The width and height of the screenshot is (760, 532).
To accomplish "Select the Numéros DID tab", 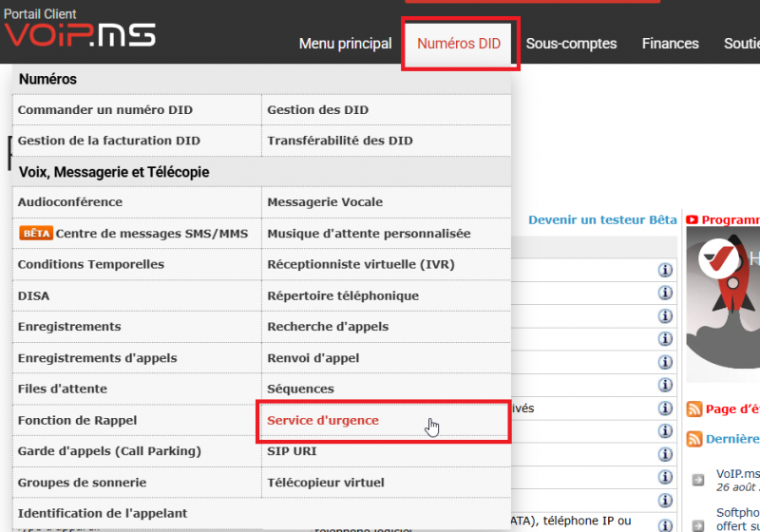I will pos(459,44).
